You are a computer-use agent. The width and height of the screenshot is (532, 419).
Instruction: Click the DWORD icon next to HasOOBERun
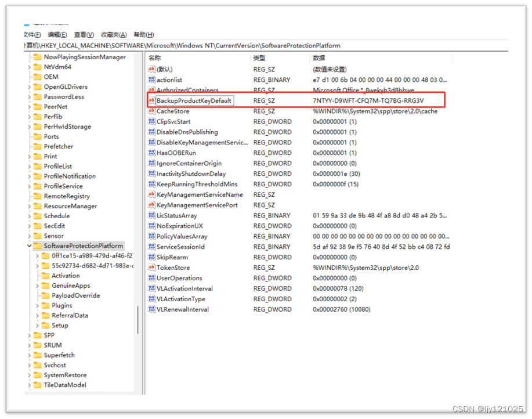click(151, 153)
